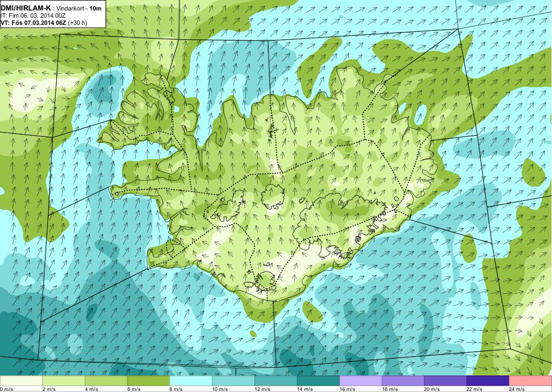Click the DMI/HIRLAM-K model title
Image resolution: width=552 pixels, height=392 pixels.
(x=25, y=9)
